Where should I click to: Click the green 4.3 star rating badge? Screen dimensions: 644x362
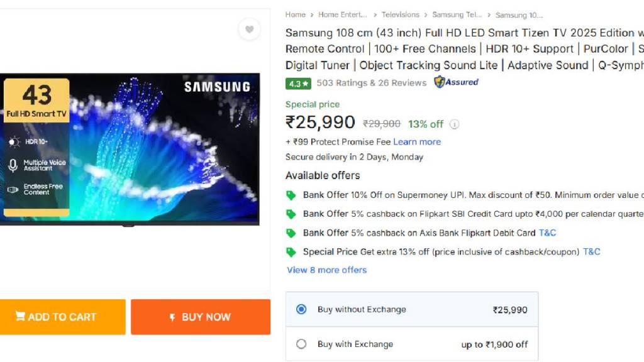tap(298, 83)
